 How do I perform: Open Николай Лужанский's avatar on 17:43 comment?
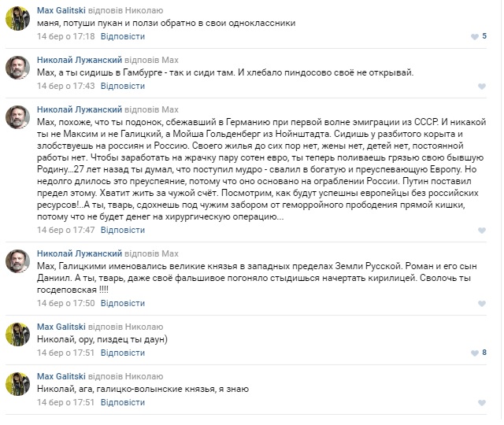point(17,68)
